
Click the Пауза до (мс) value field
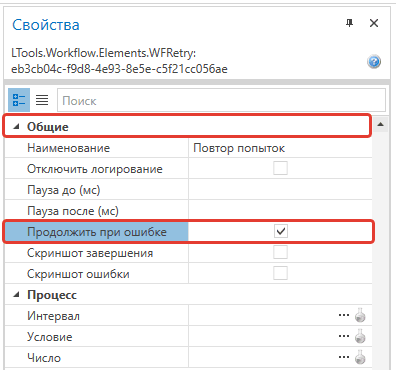pyautogui.click(x=280, y=190)
